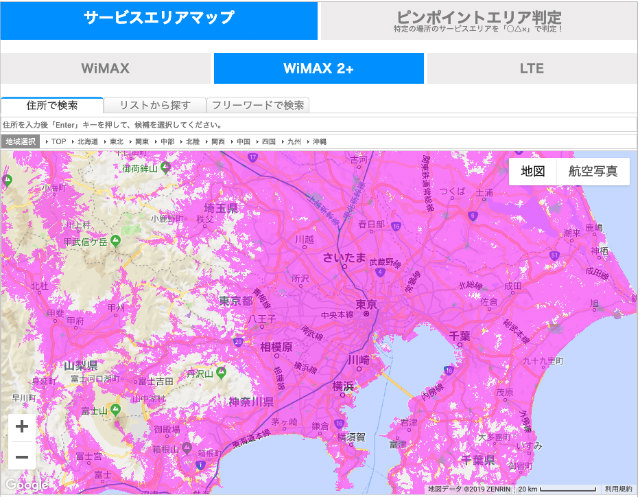Click the TOP region link
Image resolution: width=640 pixels, height=497 pixels.
(59, 142)
